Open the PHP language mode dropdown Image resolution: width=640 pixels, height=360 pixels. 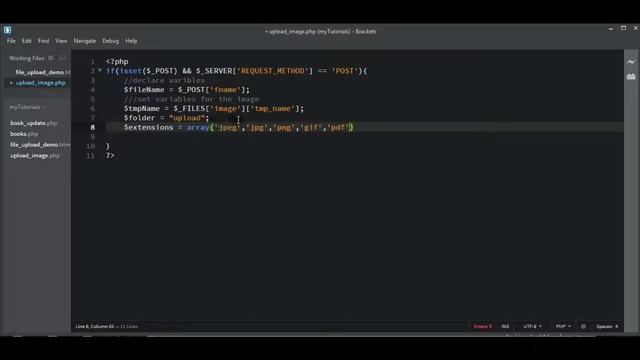click(563, 327)
